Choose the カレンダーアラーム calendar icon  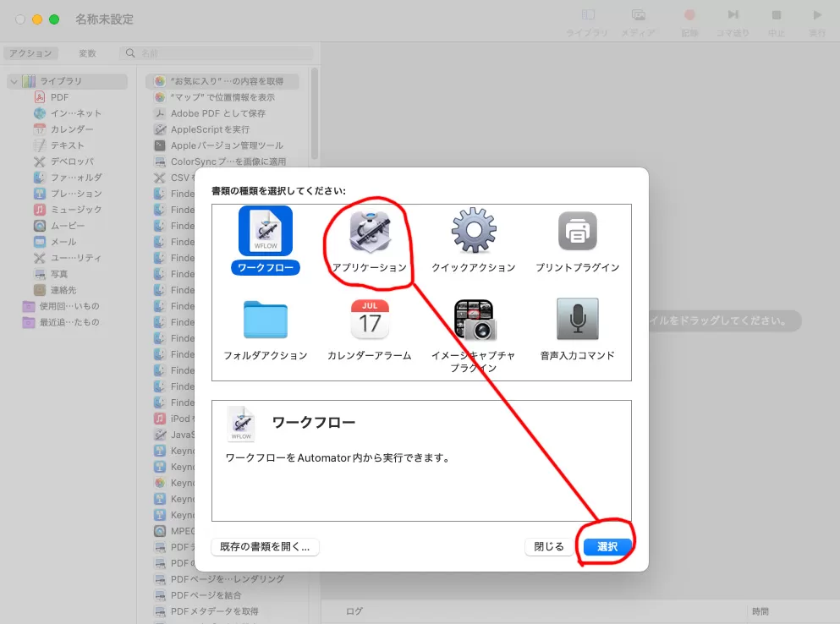point(369,320)
